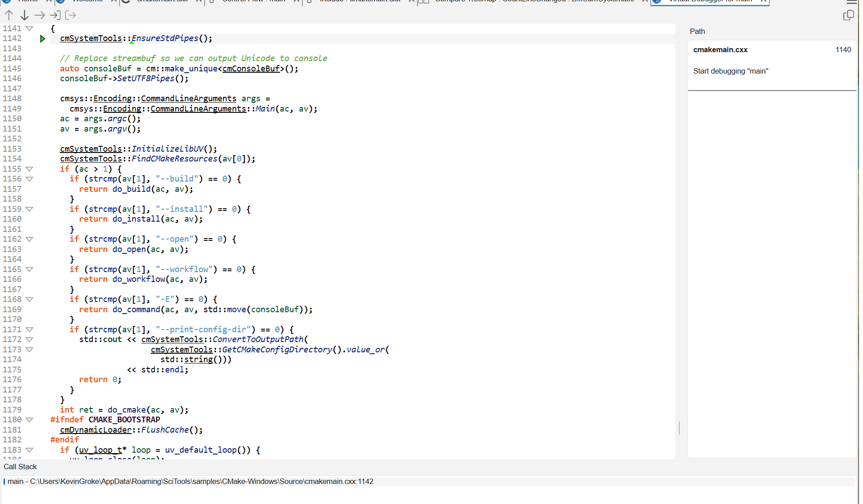
Task: Click the down-arrow step forward icon
Action: 25,15
